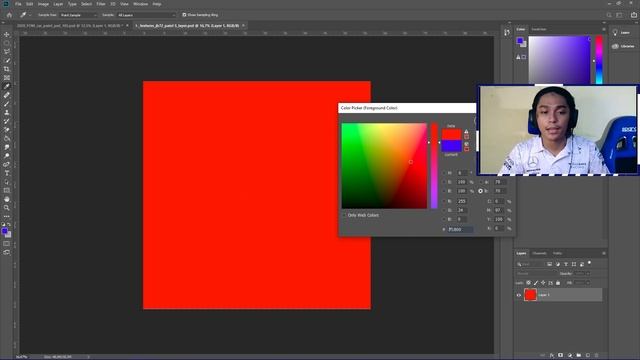Select the Clone Stamp tool
The width and height of the screenshot is (640, 360).
[x=7, y=112]
